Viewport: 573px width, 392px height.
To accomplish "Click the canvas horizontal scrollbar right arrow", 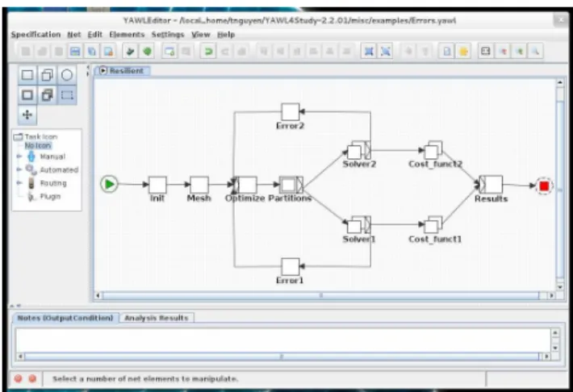I will click(x=551, y=295).
